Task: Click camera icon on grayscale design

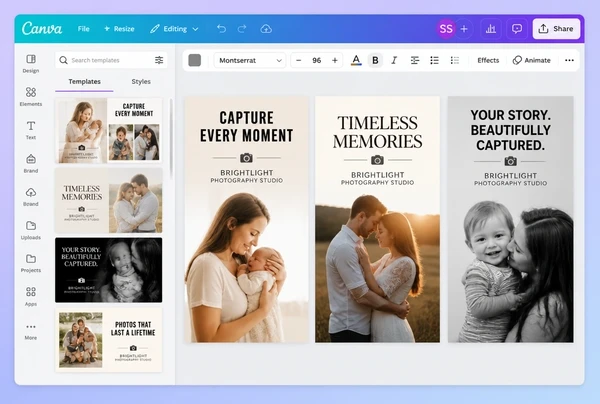Action: [510, 161]
